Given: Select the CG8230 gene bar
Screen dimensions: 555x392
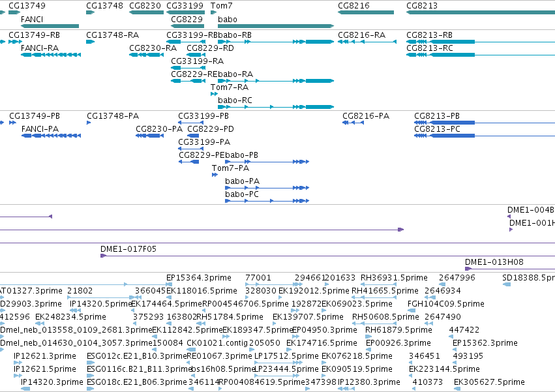Looking at the screenshot, I should pyautogui.click(x=146, y=12).
